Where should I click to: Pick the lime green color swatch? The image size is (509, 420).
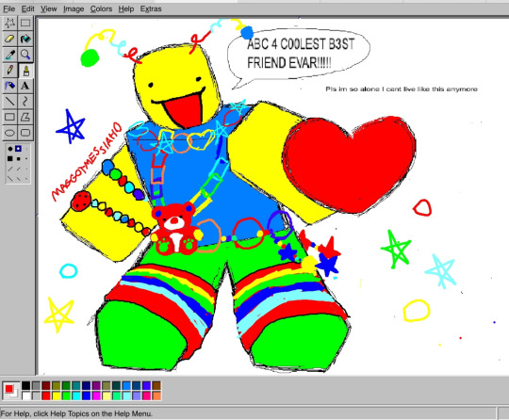(x=66, y=396)
